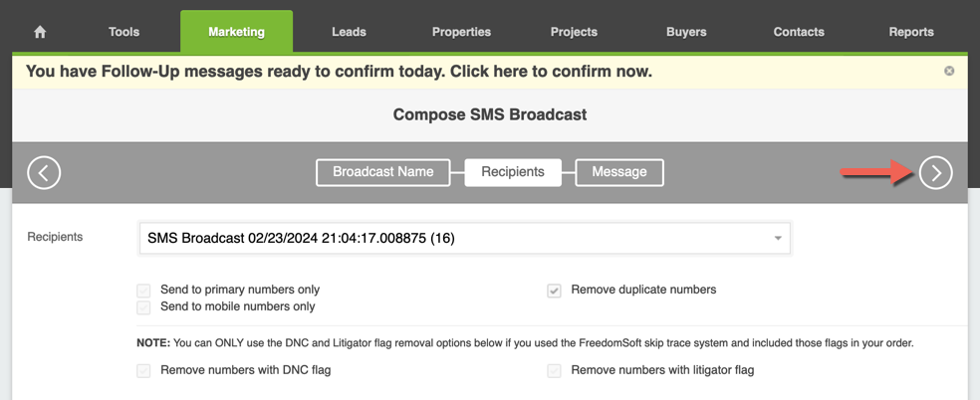Dismiss the yellow follow-up notification banner
Screen dimensions: 980x400
pyautogui.click(x=949, y=71)
